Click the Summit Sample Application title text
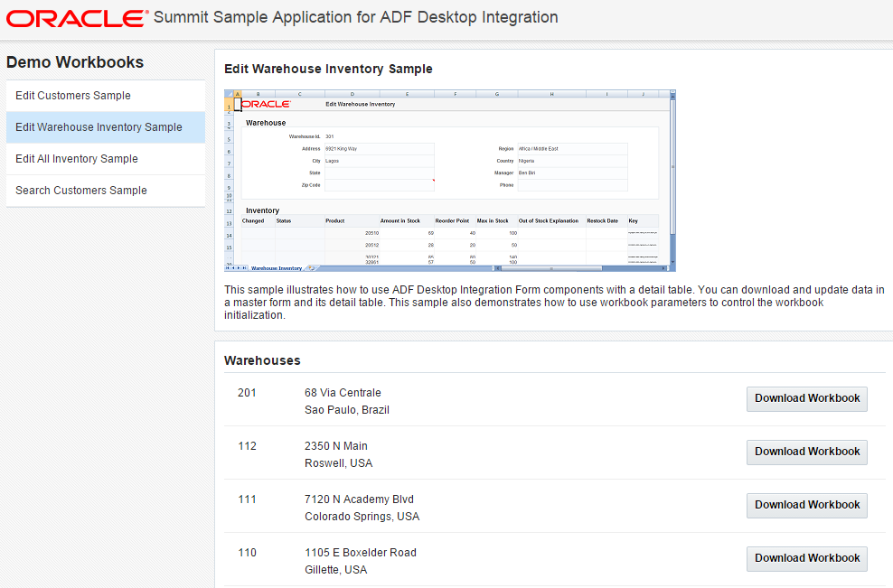The image size is (893, 588). (356, 17)
